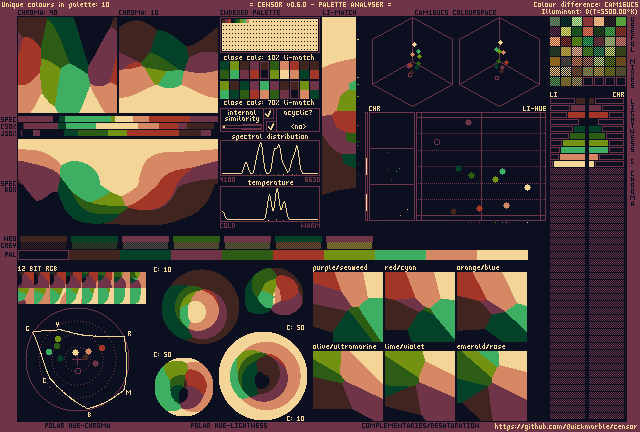Choose the emerald/rose tile
This screenshot has height=432, width=640.
(x=491, y=385)
